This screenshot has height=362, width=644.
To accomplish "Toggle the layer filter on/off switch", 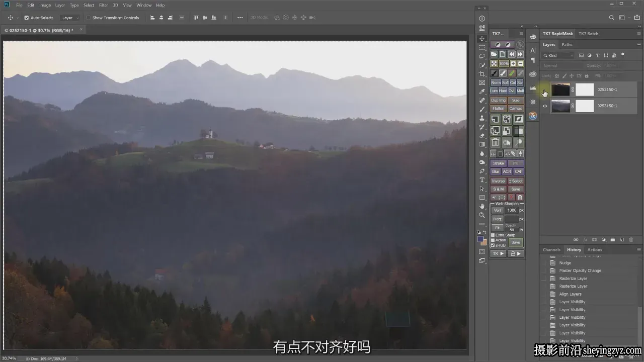I will [x=623, y=54].
